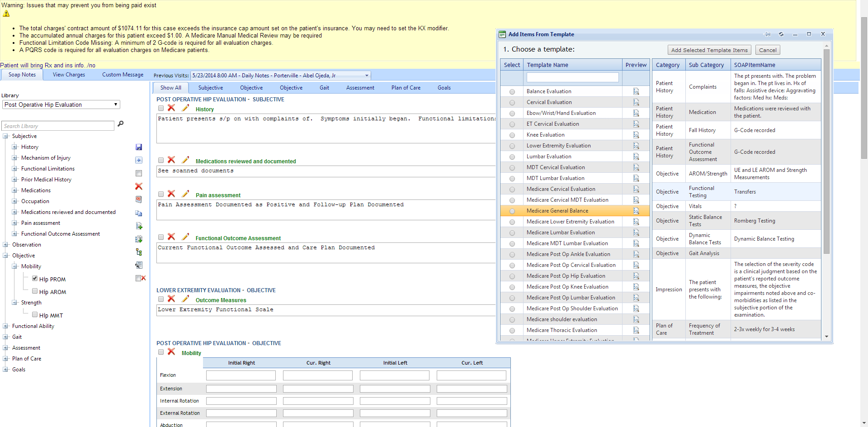Select the Medicare General Balance radio button
868x427 pixels.
[512, 211]
